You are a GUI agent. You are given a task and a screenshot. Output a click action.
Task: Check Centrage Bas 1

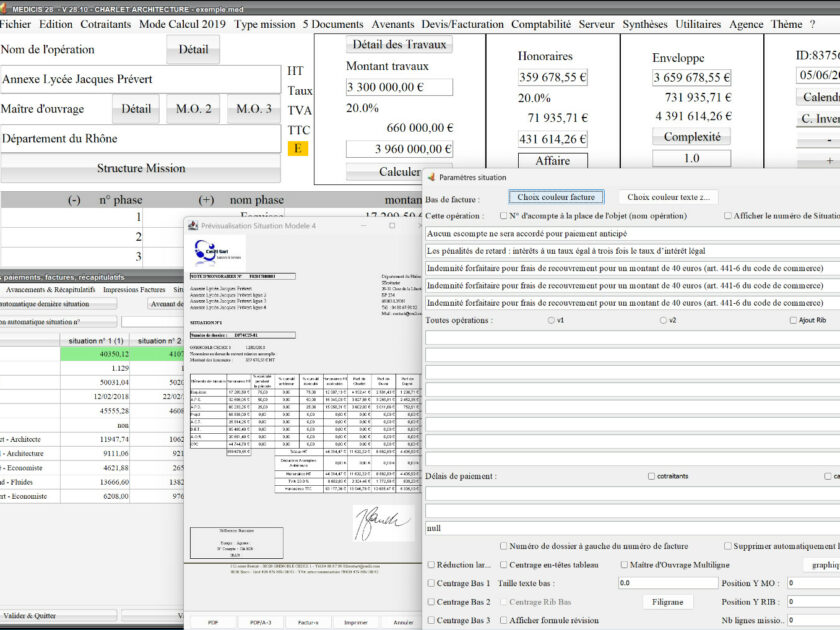[x=431, y=583]
